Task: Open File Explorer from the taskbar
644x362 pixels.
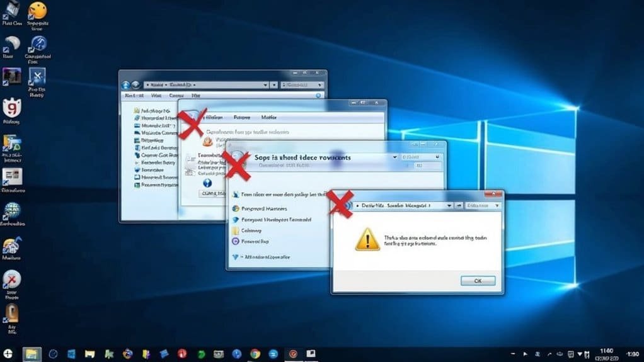Action: (31, 354)
